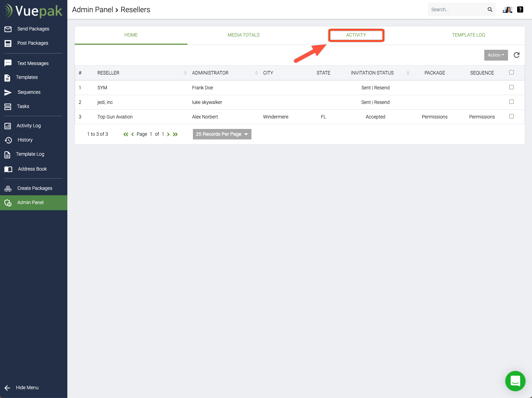532x398 pixels.
Task: Click the SYM reseller name
Action: click(x=102, y=88)
